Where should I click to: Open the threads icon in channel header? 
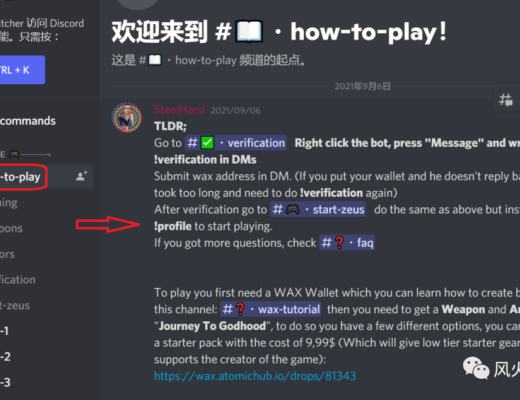505,99
